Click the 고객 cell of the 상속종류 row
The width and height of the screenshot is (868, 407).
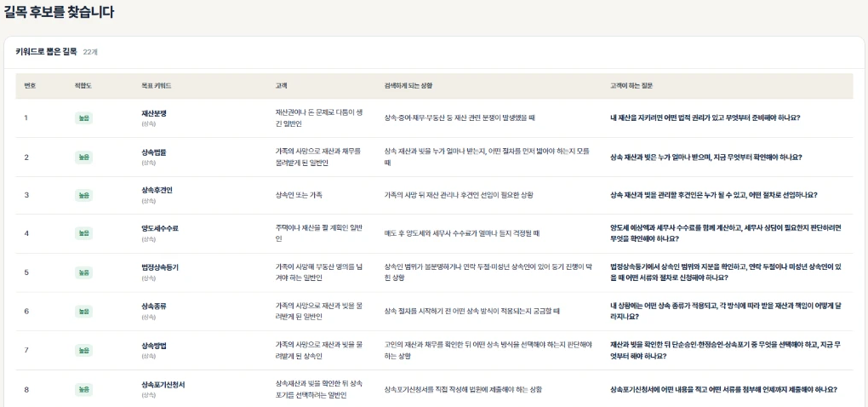coord(319,311)
